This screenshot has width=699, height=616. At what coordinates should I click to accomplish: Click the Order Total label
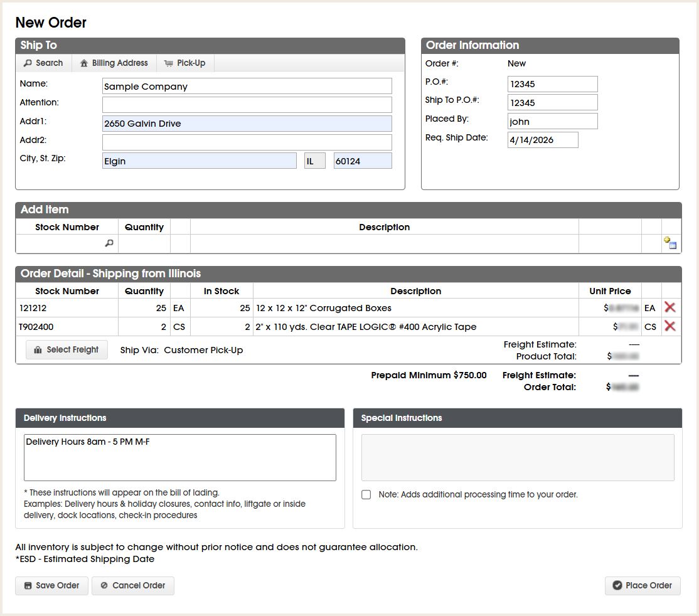[x=550, y=387]
